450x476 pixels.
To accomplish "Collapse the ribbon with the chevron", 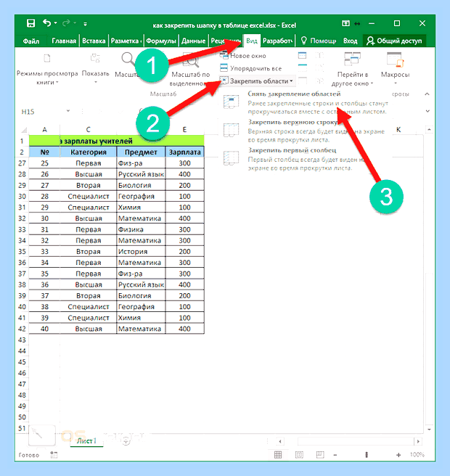I will pos(427,94).
